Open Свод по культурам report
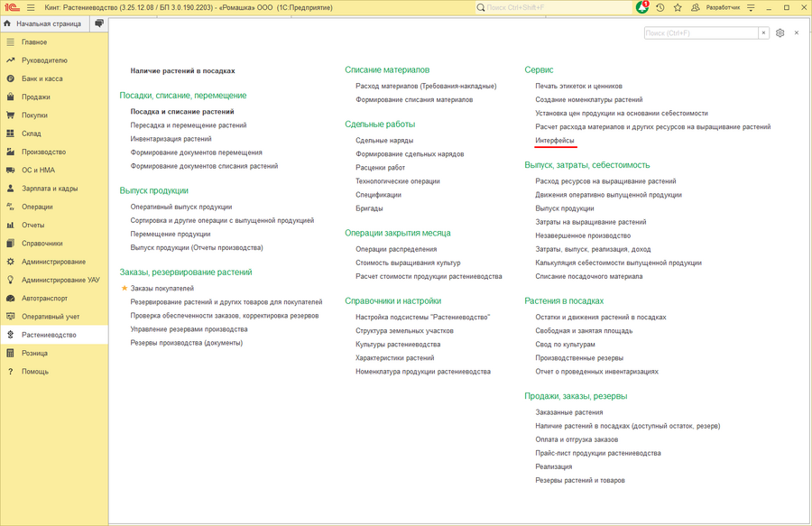The image size is (812, 526). 565,345
